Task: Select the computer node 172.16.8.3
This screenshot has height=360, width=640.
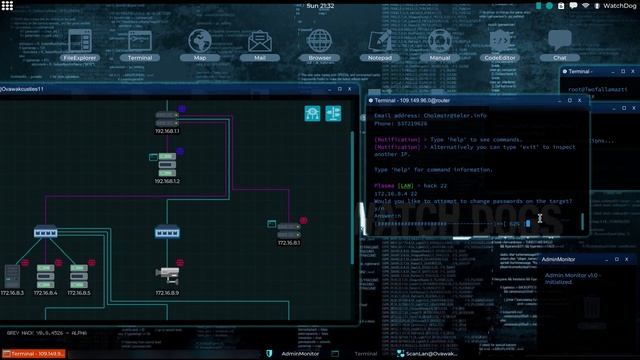Action: tap(12, 276)
